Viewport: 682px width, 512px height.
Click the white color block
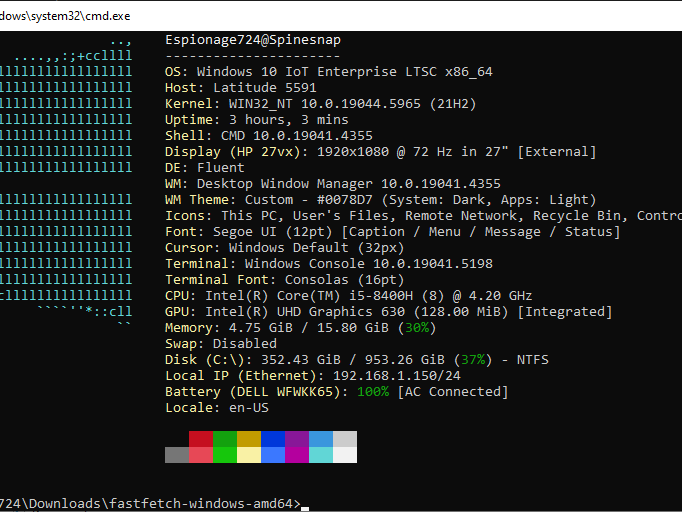pos(345,455)
